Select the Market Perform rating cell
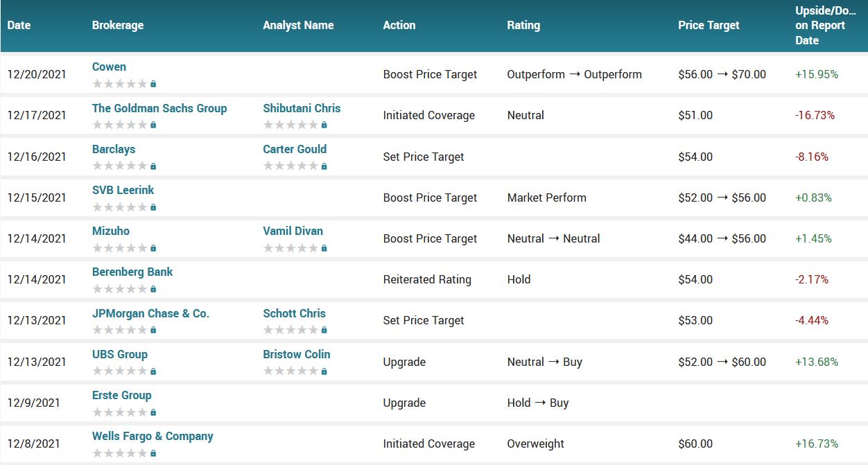868x465 pixels. click(x=547, y=198)
